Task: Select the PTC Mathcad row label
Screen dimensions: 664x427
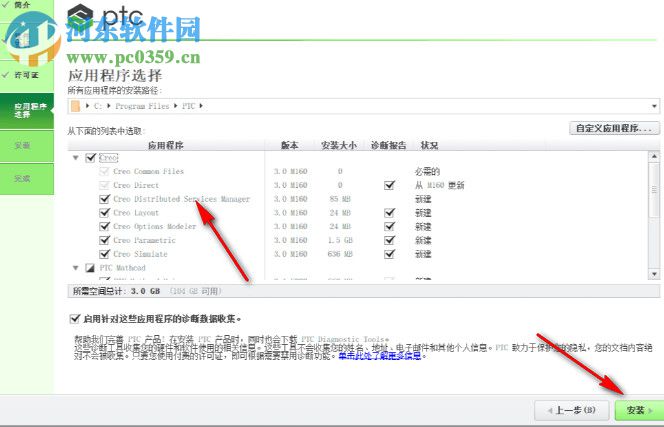Action: 122,268
